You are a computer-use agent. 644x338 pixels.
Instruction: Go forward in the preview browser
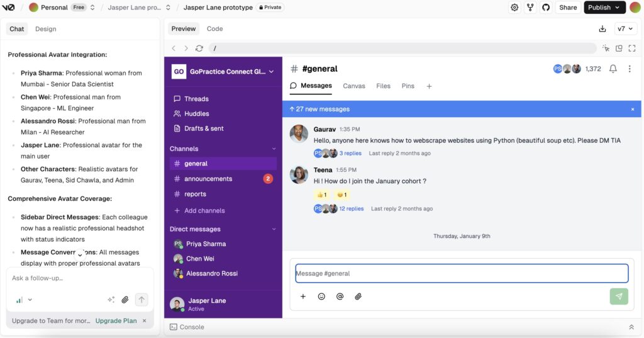click(x=186, y=48)
